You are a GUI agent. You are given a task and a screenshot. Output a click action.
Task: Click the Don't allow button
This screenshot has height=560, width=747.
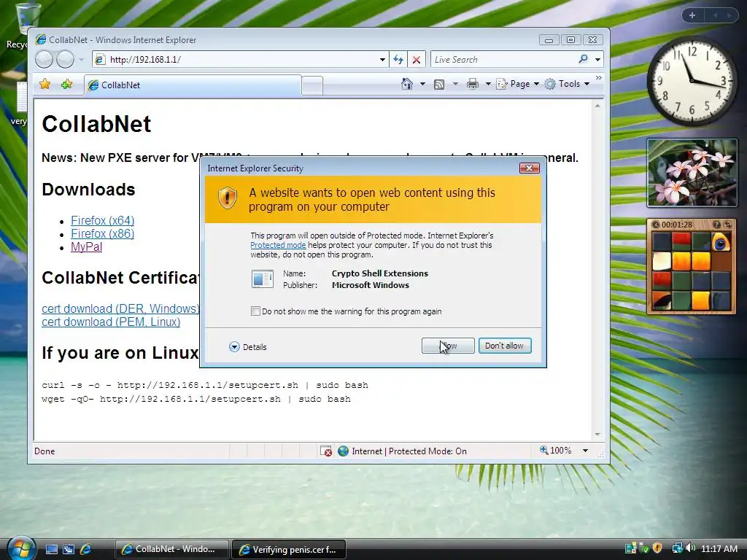(x=505, y=346)
